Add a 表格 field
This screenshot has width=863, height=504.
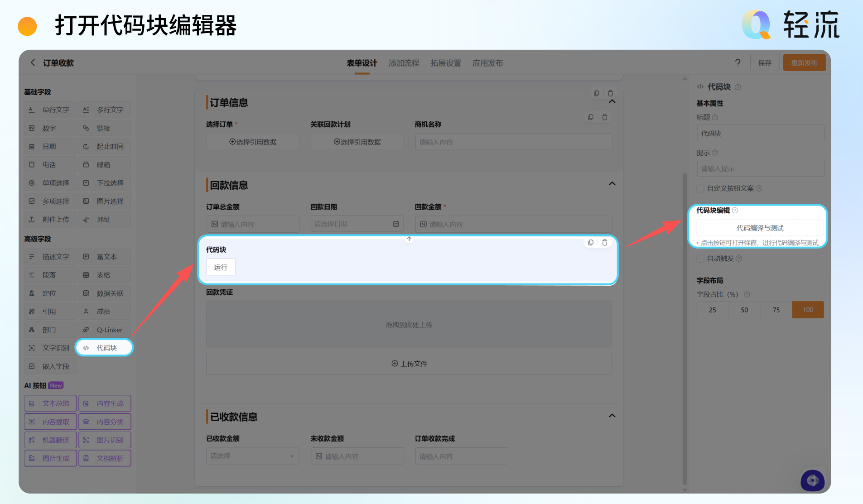pos(105,275)
